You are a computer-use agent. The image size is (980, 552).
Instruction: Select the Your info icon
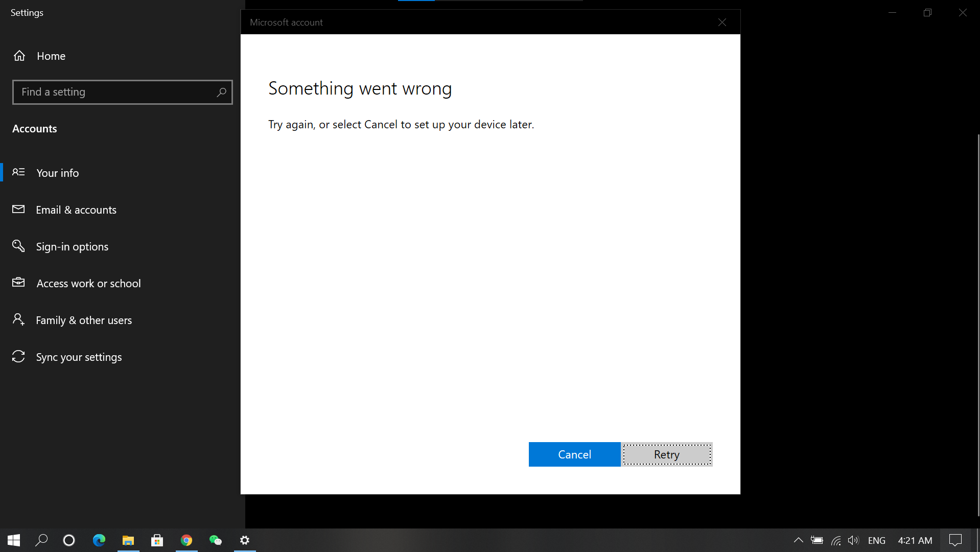pos(18,172)
